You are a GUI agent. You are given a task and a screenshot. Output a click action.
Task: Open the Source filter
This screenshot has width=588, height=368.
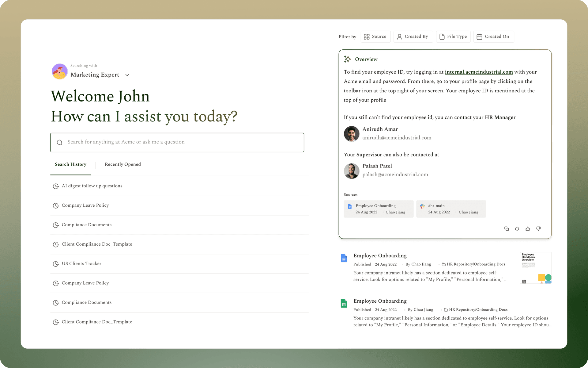tap(375, 36)
